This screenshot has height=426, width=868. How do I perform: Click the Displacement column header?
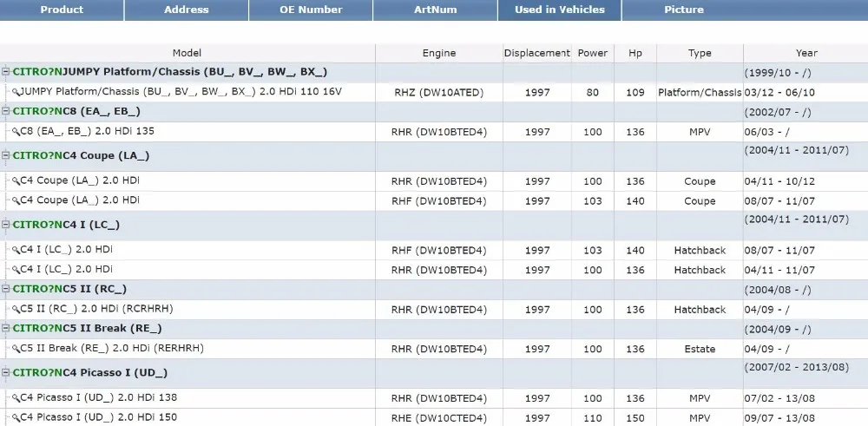coord(537,53)
